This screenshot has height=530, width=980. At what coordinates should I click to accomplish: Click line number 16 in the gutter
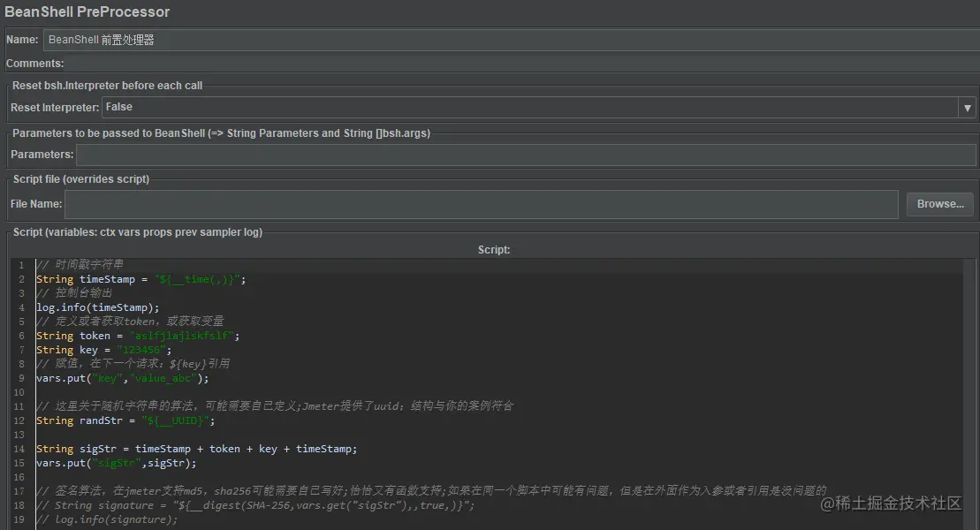pos(19,478)
